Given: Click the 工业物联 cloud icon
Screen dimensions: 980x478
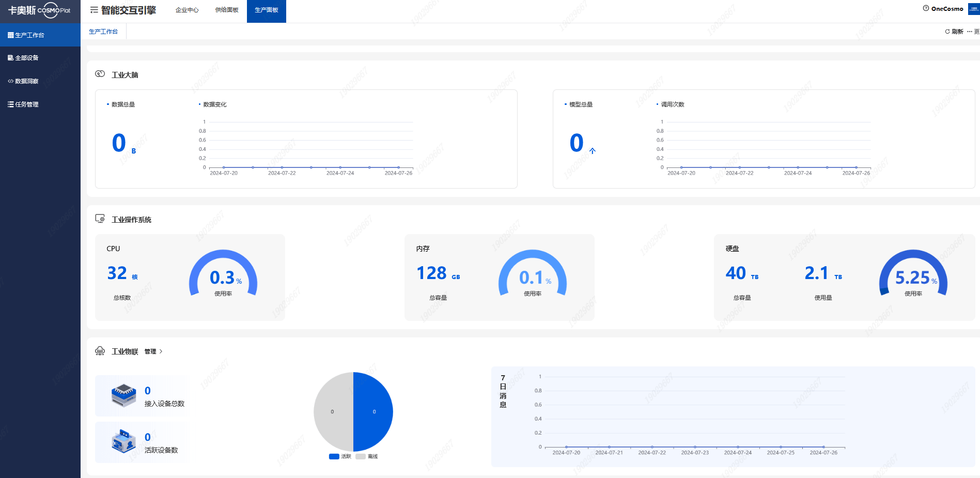Looking at the screenshot, I should click(x=100, y=351).
